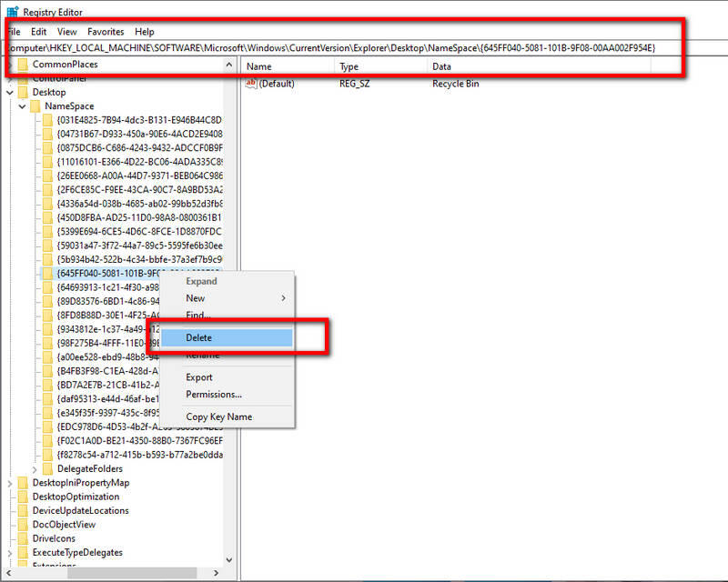Collapse the NameSpace tree node
The width and height of the screenshot is (728, 582).
coord(22,106)
